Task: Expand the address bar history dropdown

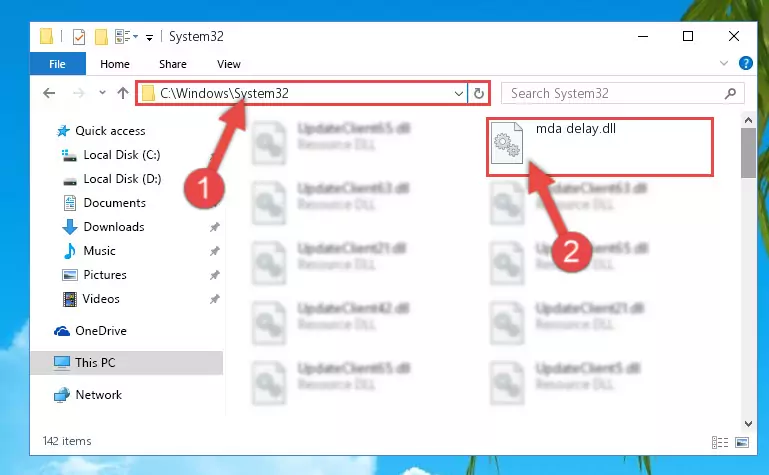Action: 459,93
